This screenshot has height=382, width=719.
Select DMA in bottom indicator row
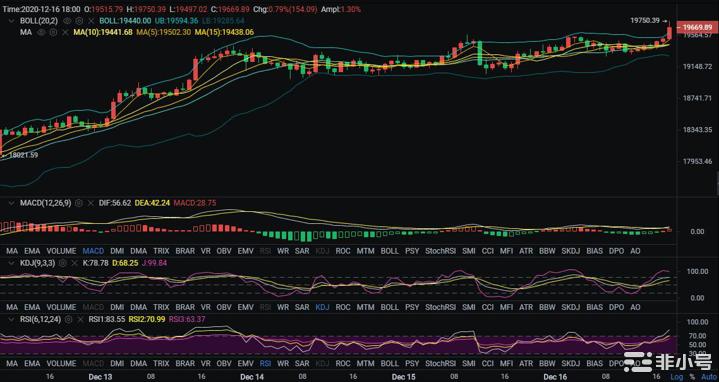(x=138, y=363)
